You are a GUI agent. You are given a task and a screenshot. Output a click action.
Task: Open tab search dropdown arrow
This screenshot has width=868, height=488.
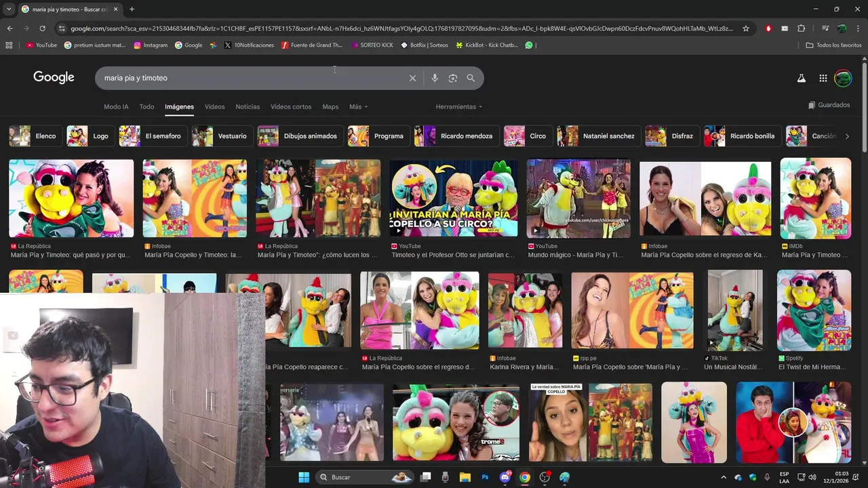click(9, 9)
